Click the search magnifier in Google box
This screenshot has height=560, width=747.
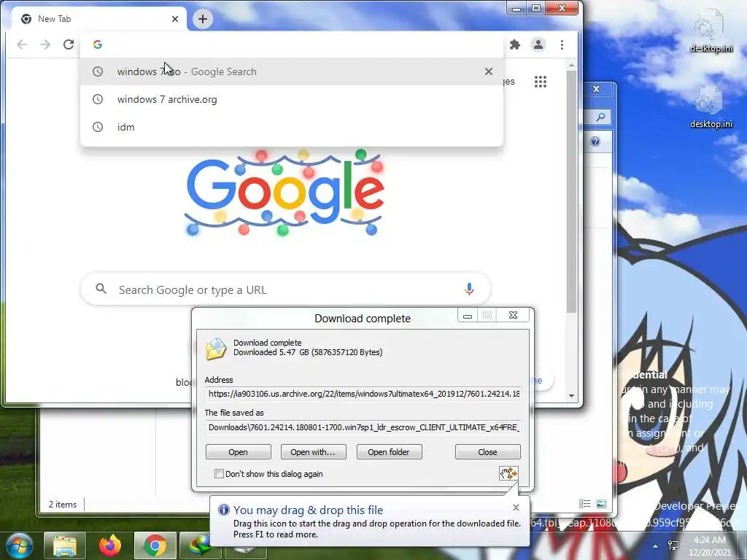point(101,289)
